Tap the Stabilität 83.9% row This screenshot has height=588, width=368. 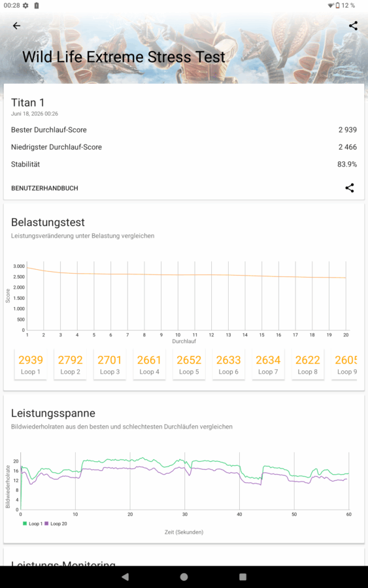point(184,164)
